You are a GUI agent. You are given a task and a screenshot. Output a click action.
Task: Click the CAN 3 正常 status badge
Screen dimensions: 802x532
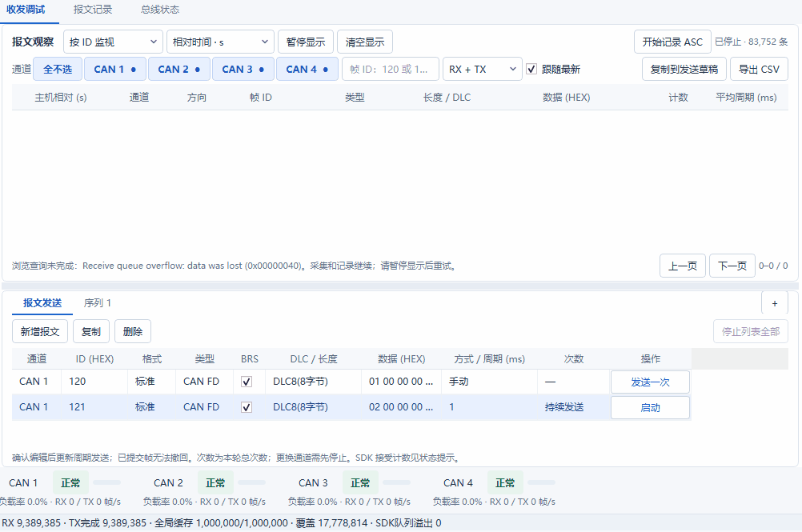click(x=360, y=483)
